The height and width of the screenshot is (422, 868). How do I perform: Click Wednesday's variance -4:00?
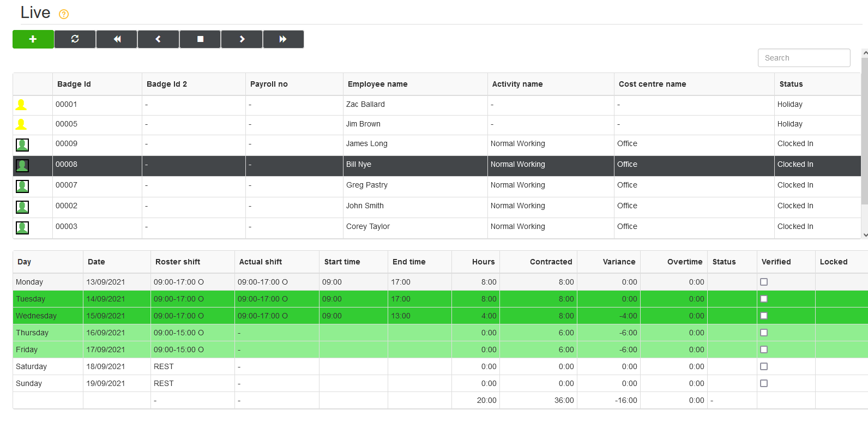coord(628,316)
